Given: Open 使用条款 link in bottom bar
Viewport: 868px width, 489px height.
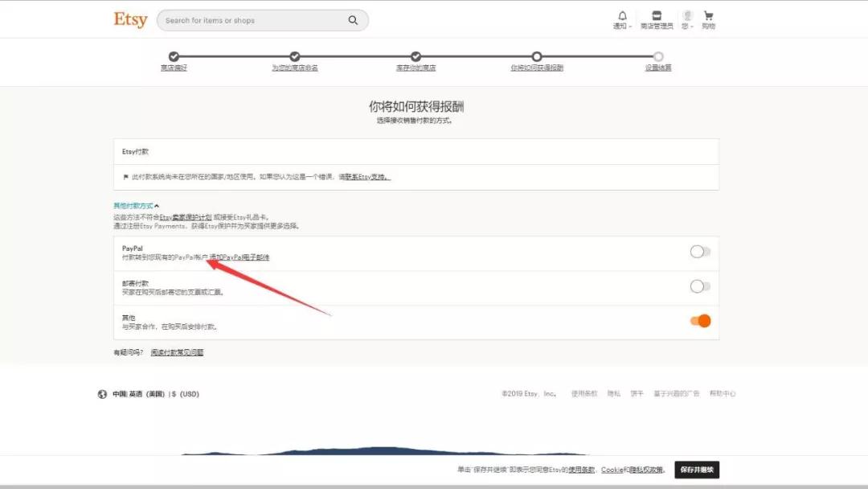Looking at the screenshot, I should pos(581,470).
